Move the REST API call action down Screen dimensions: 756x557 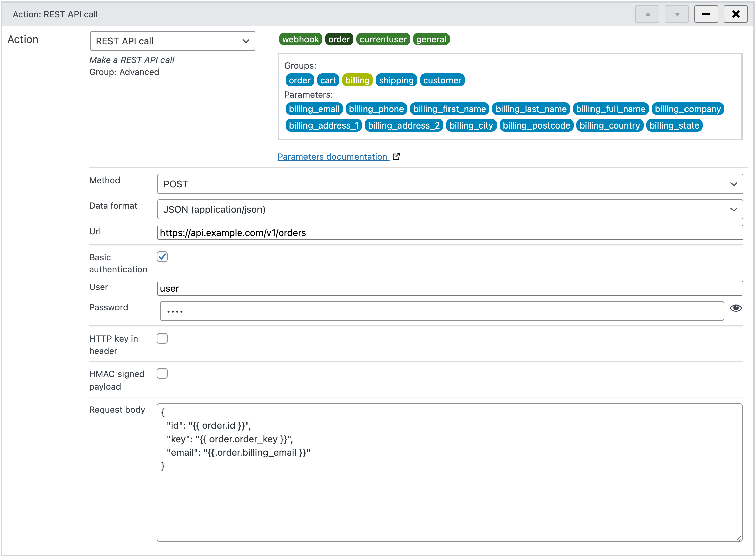pos(676,14)
